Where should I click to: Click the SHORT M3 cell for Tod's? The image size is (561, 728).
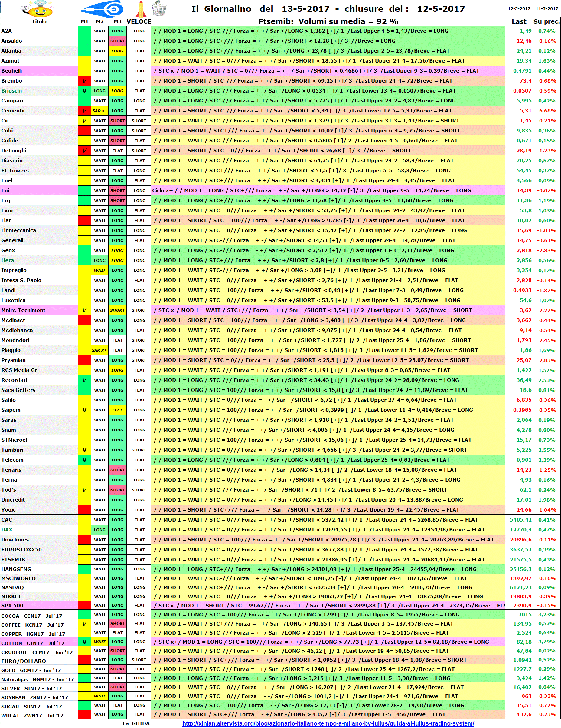(x=117, y=490)
